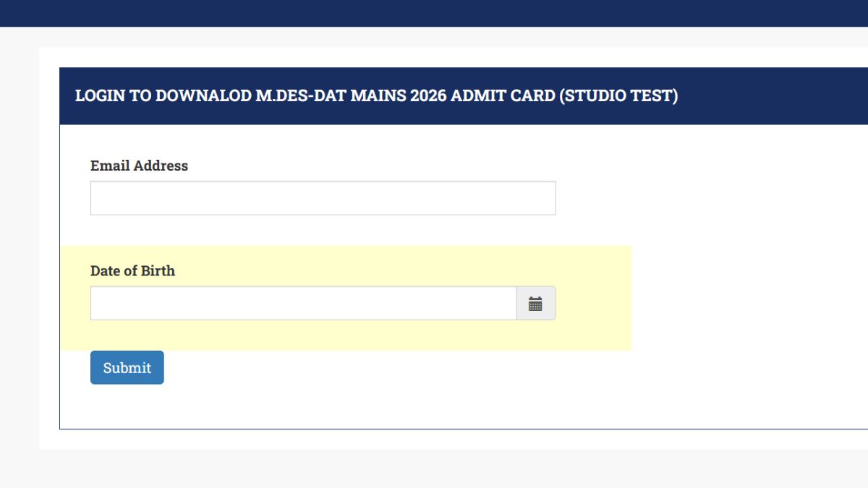Image resolution: width=868 pixels, height=488 pixels.
Task: Submit the admit card login form
Action: (x=127, y=367)
